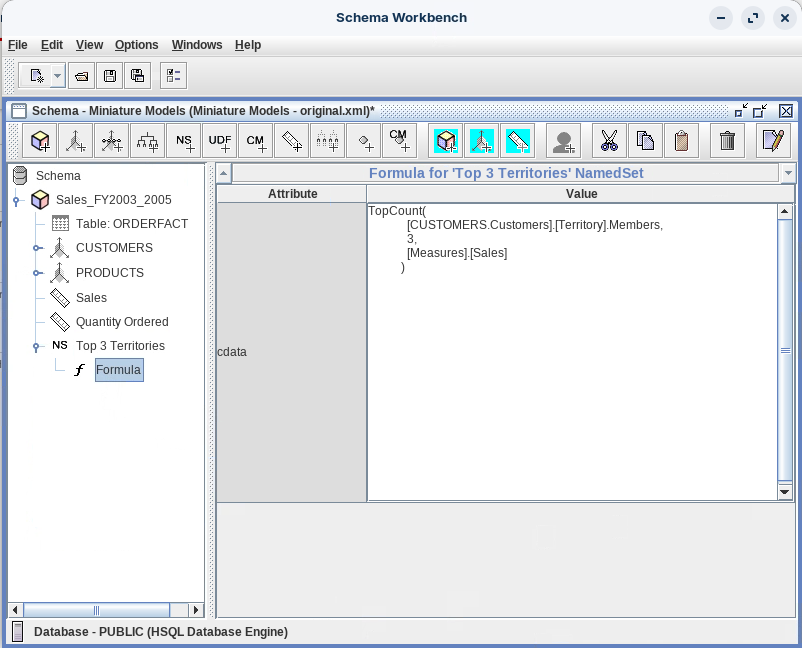The image size is (802, 648).
Task: Open the Windows menu
Action: [196, 45]
